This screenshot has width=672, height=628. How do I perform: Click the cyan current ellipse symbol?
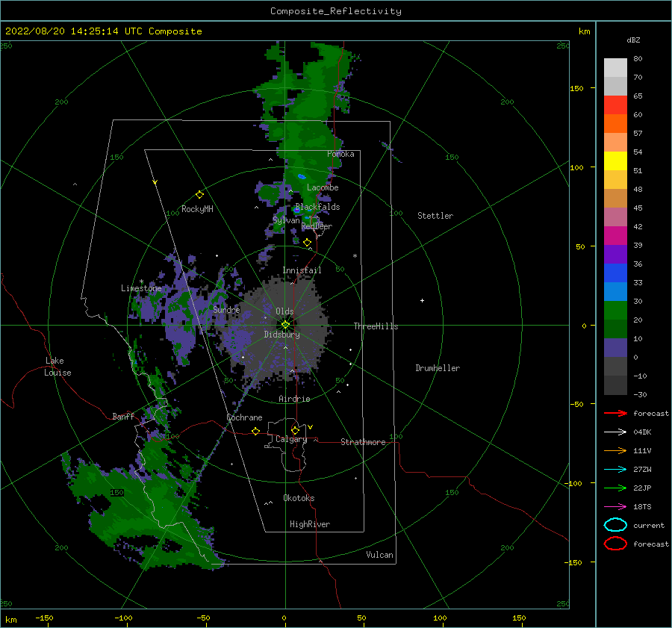click(x=615, y=525)
